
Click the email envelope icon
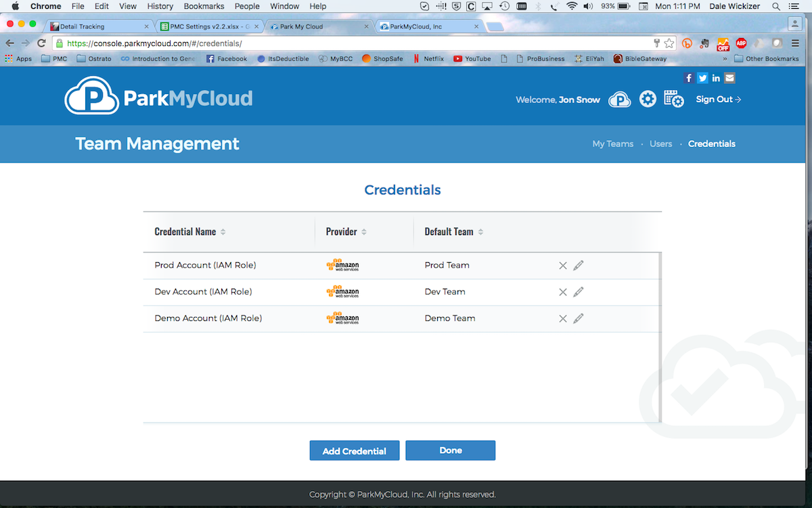coord(729,78)
